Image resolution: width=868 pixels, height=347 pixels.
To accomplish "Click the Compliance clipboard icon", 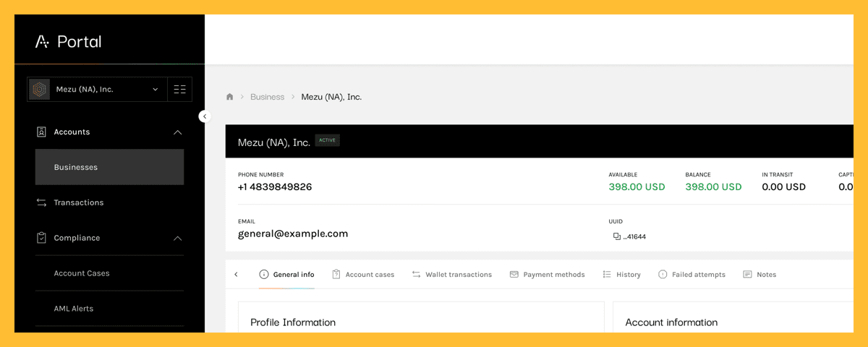I will (41, 238).
